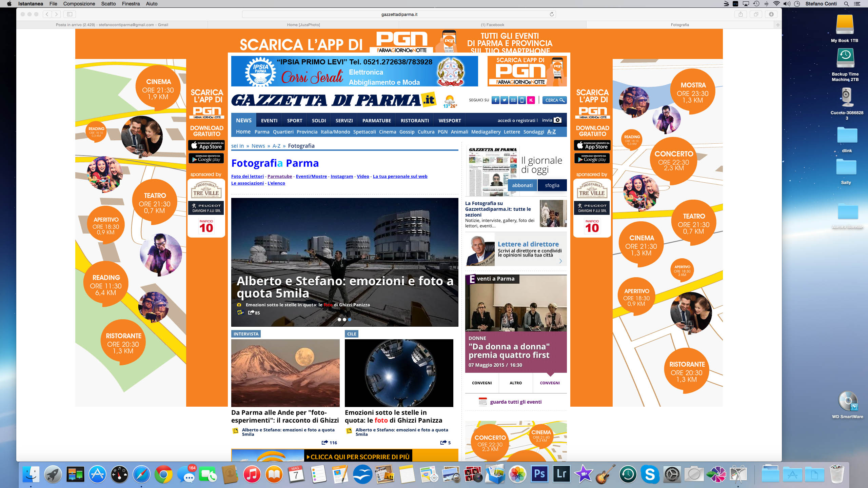Switch to the (1) Facebook tab
The width and height of the screenshot is (868, 488).
click(x=492, y=25)
